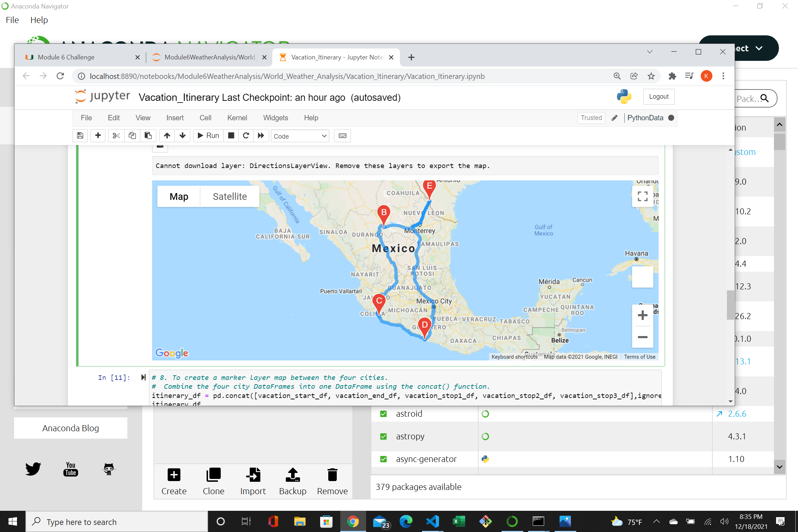The width and height of the screenshot is (798, 532).
Task: Uncheck the astropy package
Action: click(x=383, y=436)
